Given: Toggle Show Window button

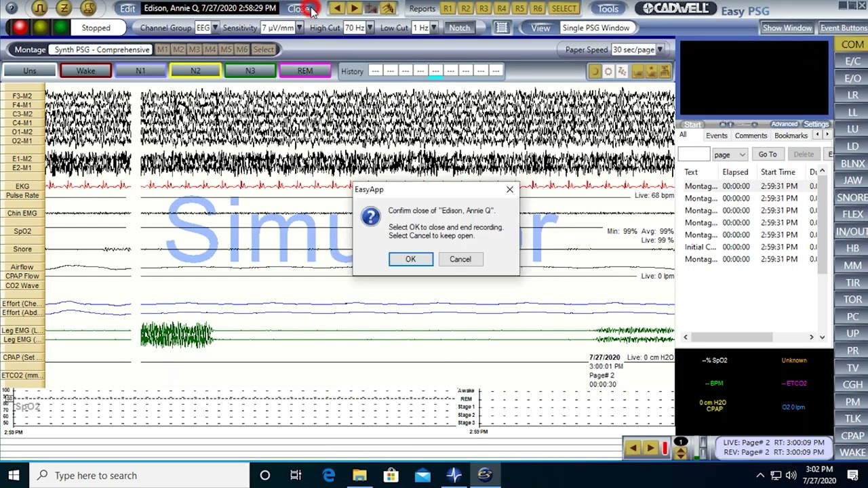Looking at the screenshot, I should (787, 28).
